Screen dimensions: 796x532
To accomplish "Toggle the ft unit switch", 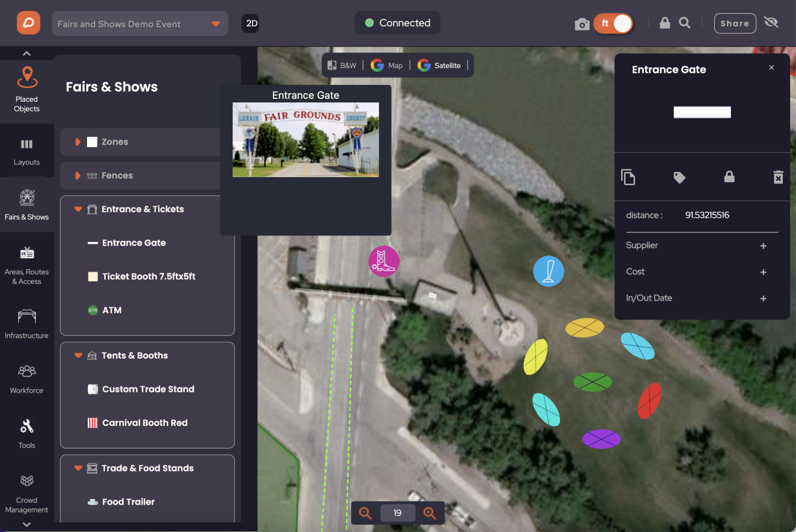I will (613, 24).
